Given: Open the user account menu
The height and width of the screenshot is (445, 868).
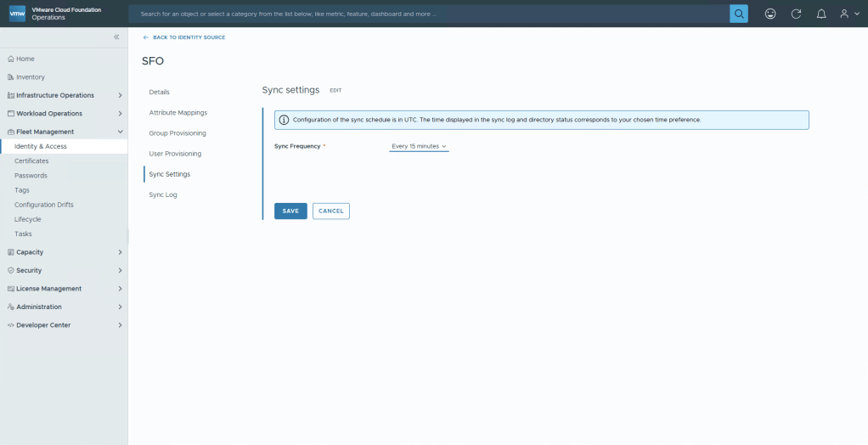Looking at the screenshot, I should pyautogui.click(x=848, y=14).
